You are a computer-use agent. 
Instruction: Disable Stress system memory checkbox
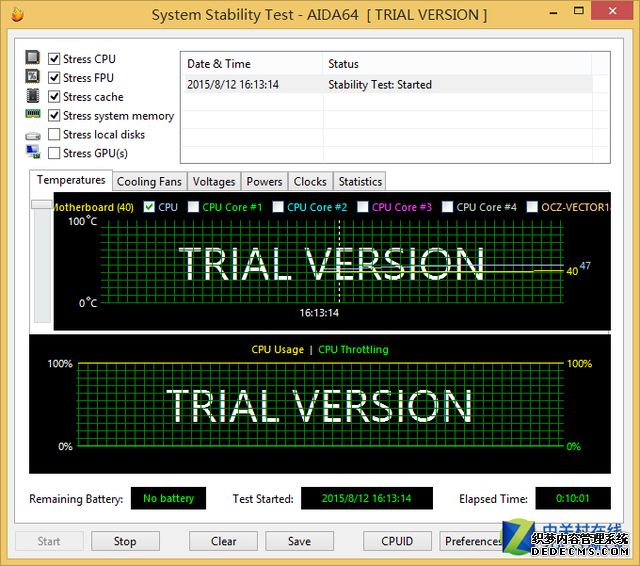pyautogui.click(x=54, y=115)
